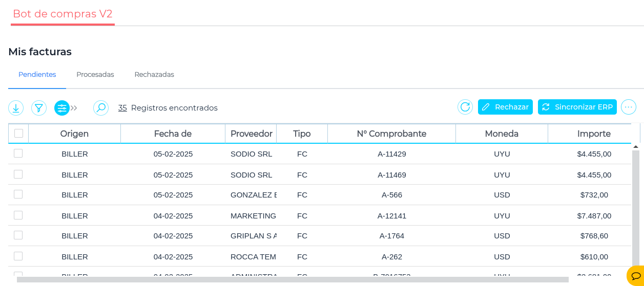Viewport: 644px width, 286px height.
Task: Sort by the Fecha de column header
Action: tap(173, 134)
